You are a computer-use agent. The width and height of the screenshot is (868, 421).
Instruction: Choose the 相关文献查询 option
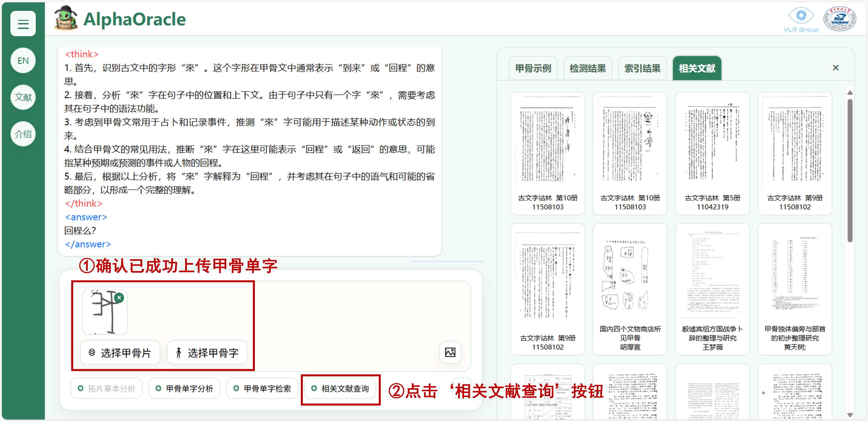340,389
